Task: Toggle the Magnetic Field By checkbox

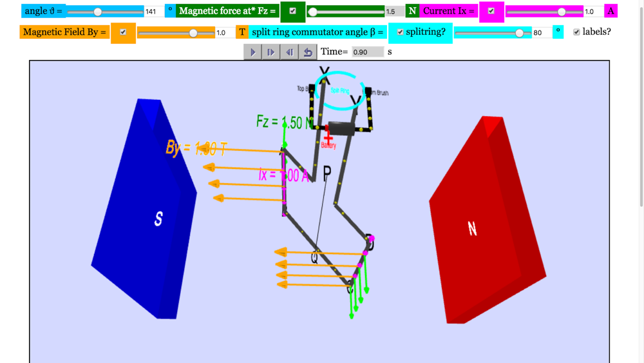Action: point(123,32)
